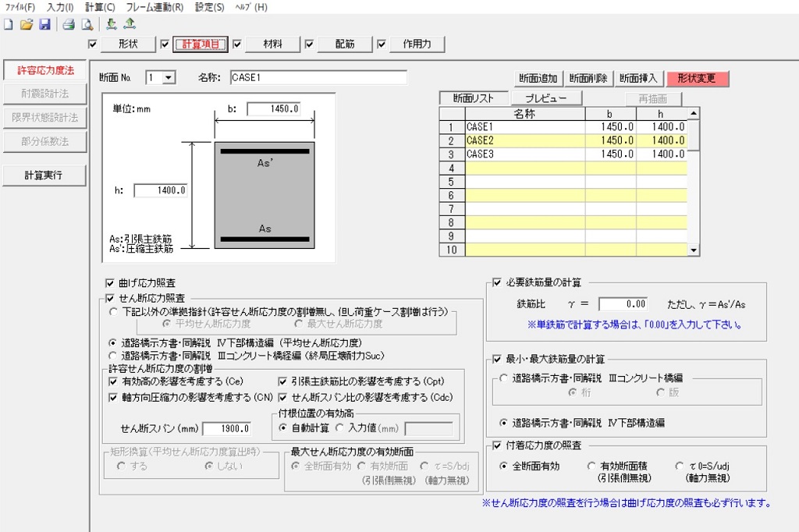Viewport: 799px width, 532px height.
Task: Toggle the checkbox beside the 材料 button
Action: point(237,44)
